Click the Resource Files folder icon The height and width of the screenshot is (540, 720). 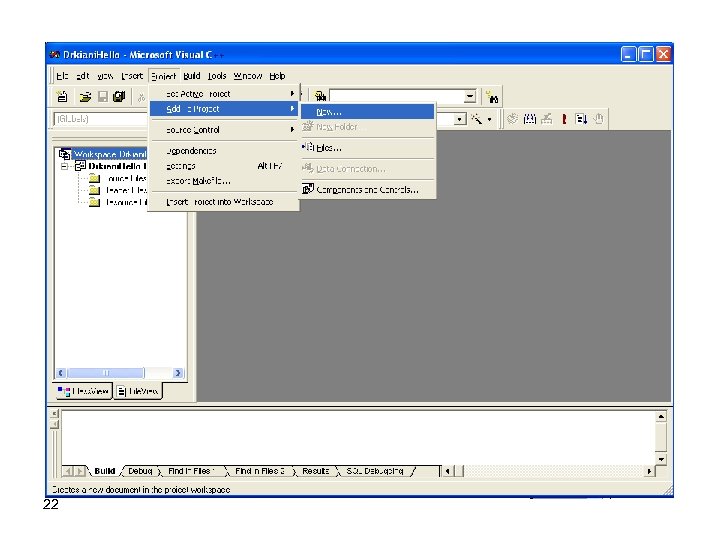95,202
